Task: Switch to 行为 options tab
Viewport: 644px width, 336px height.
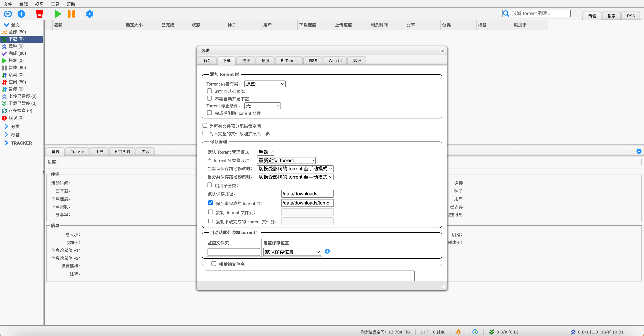Action: [x=207, y=61]
